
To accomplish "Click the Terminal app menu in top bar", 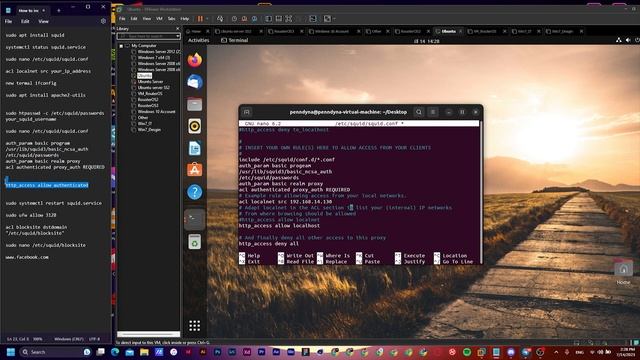I will [x=235, y=40].
